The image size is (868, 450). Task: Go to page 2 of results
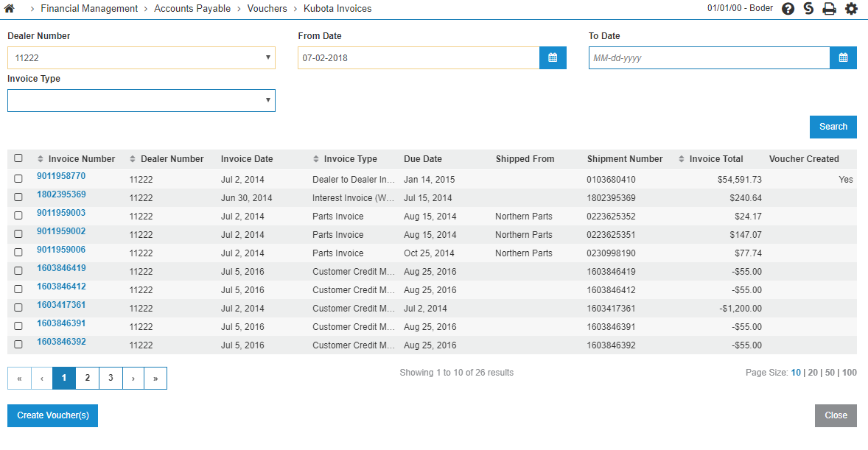coord(87,378)
